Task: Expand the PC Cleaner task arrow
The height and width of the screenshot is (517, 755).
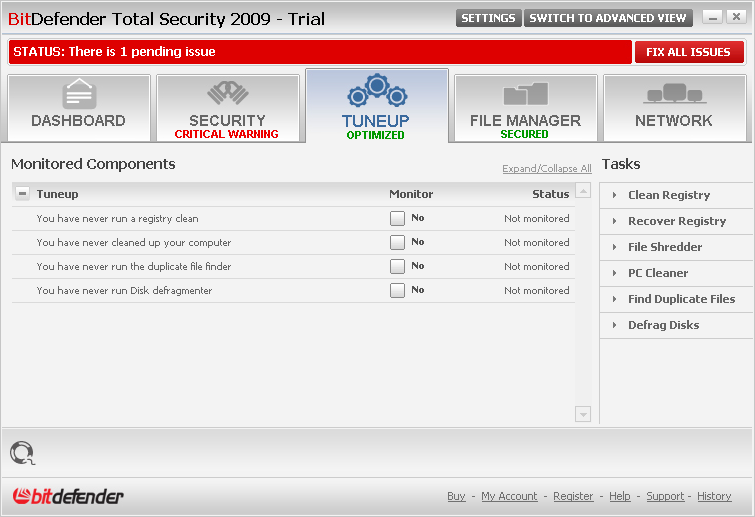Action: [x=614, y=273]
